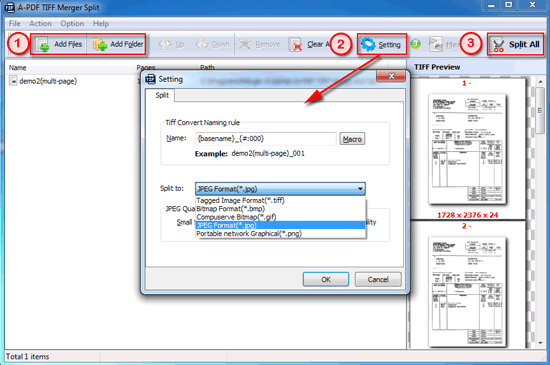This screenshot has width=550, height=365.
Task: Minimize the A-PDF TIFF Merger Split window
Action: 491,5
